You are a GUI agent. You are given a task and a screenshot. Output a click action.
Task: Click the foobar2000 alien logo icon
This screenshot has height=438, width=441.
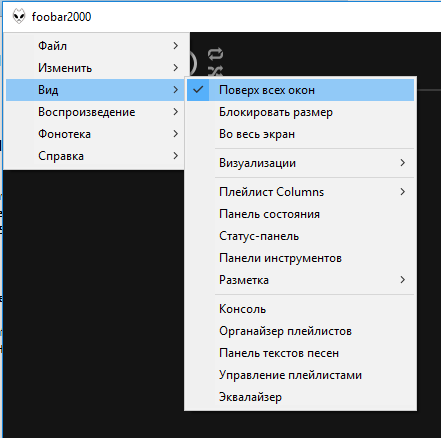click(x=19, y=16)
